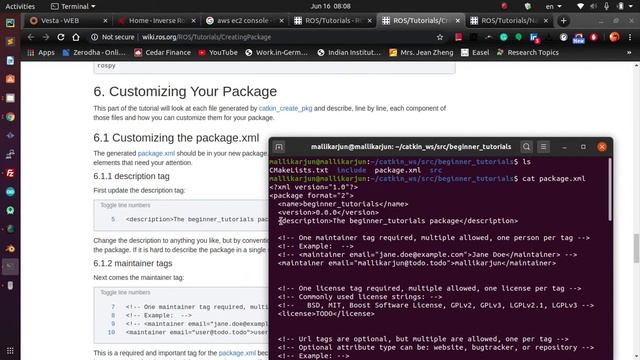Open package.xml link under section 6.1
640x360 pixels.
tap(156, 153)
